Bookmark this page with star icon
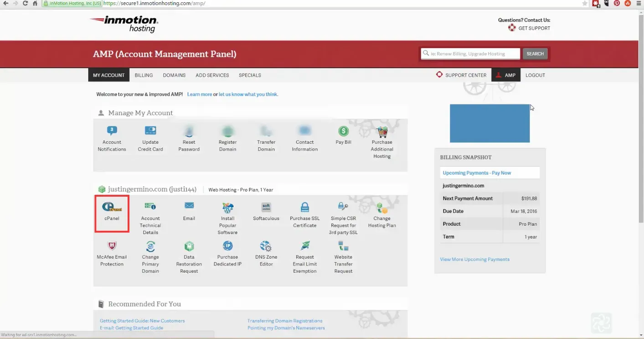 tap(585, 3)
